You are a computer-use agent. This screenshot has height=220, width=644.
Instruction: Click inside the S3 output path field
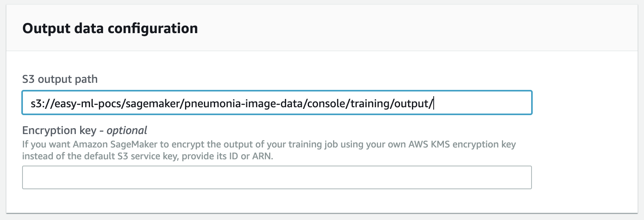pyautogui.click(x=276, y=103)
